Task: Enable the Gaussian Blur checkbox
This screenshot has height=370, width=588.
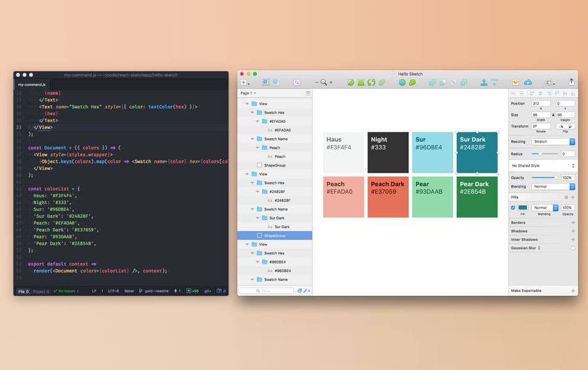Action: tap(573, 247)
